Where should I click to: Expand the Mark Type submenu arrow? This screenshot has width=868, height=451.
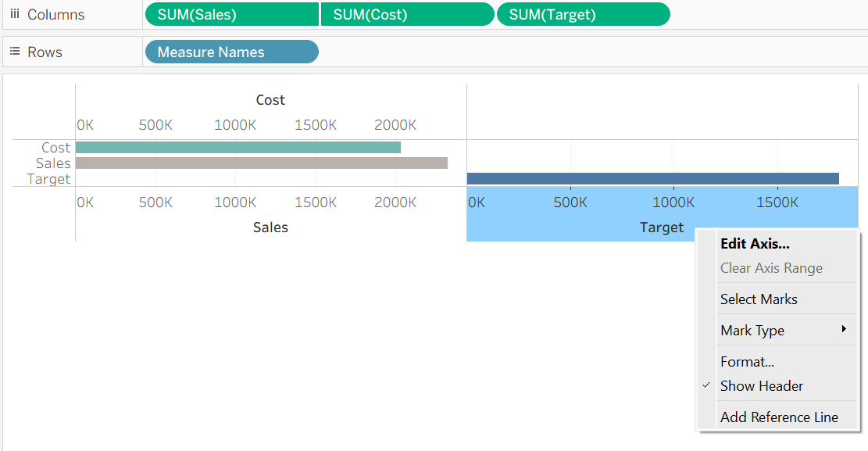pos(844,330)
